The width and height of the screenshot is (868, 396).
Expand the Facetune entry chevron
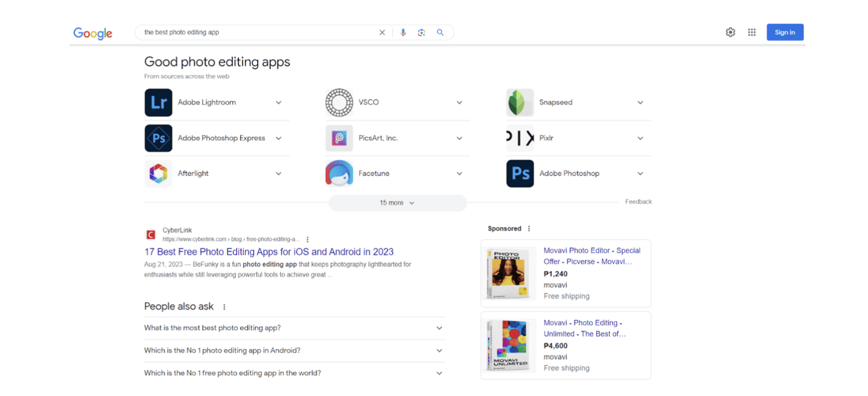point(459,173)
